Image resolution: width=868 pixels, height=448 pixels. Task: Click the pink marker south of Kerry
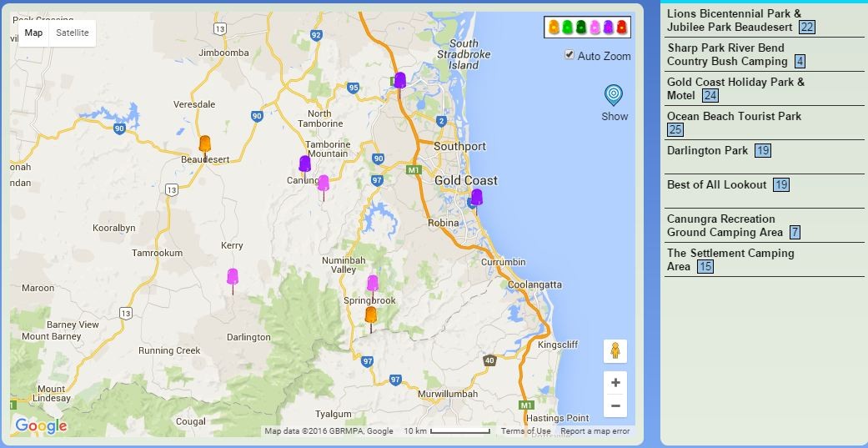[x=233, y=276]
